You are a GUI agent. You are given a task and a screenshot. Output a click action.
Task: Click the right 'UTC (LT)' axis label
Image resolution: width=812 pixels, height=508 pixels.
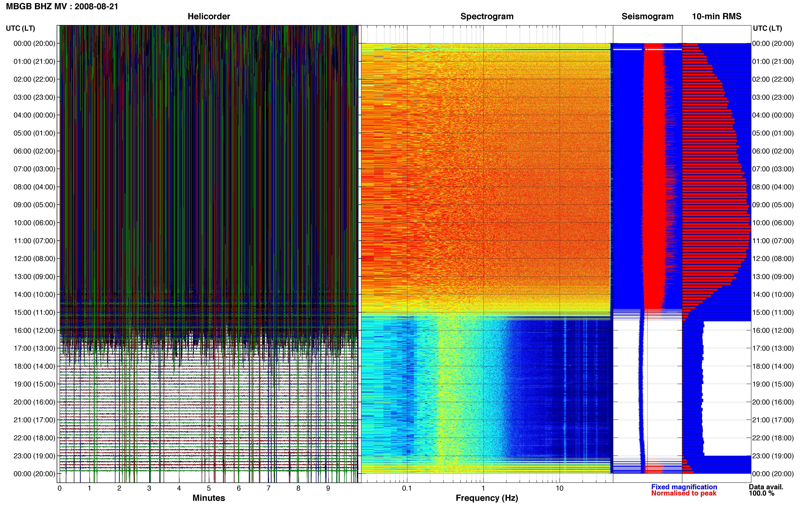click(x=767, y=28)
